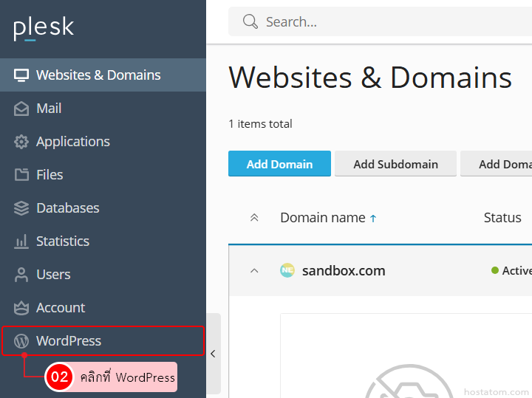Open Websites & Domains menu item

click(x=98, y=75)
